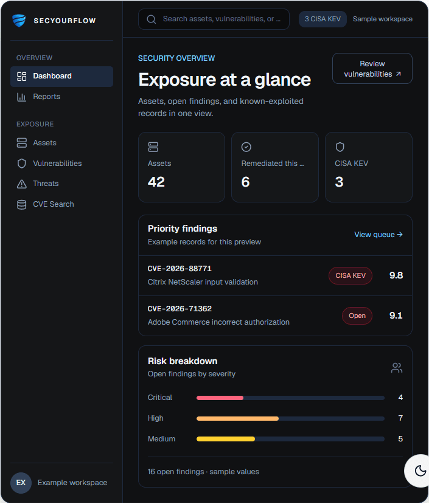The width and height of the screenshot is (429, 504).
Task: Click the Threats warning triangle icon
Action: (x=21, y=184)
